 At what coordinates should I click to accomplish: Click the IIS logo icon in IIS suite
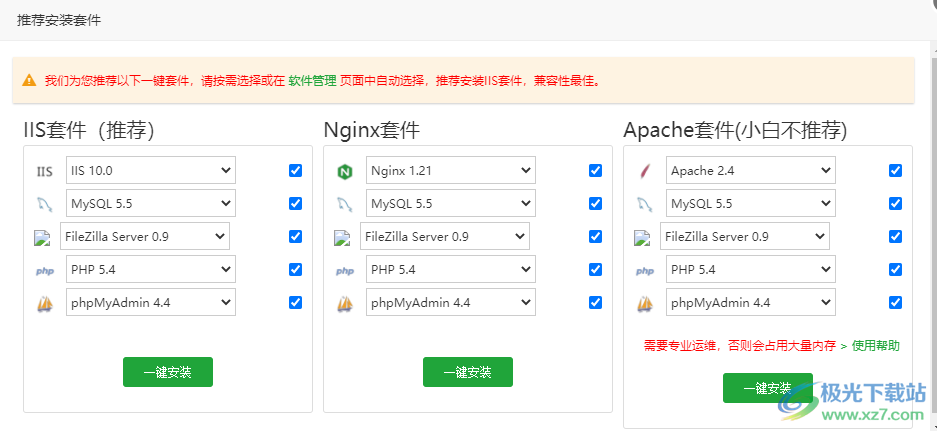[45, 172]
